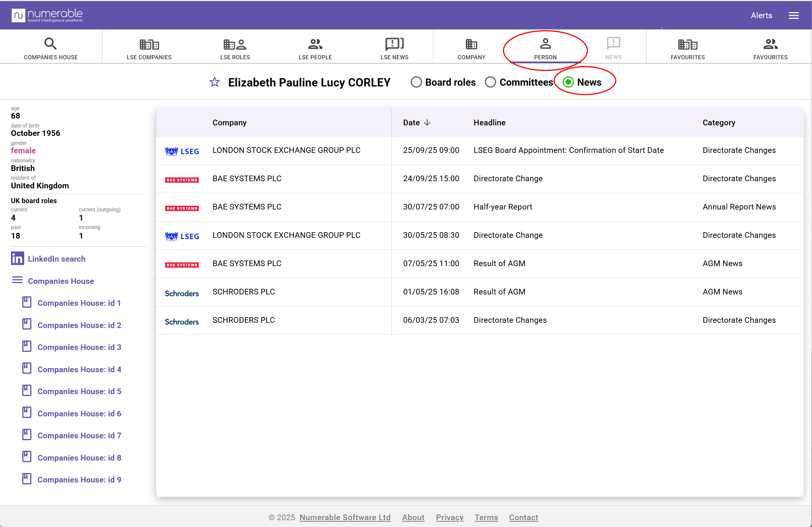Collapse the Companies House list
This screenshot has height=527, width=812.
pos(17,280)
